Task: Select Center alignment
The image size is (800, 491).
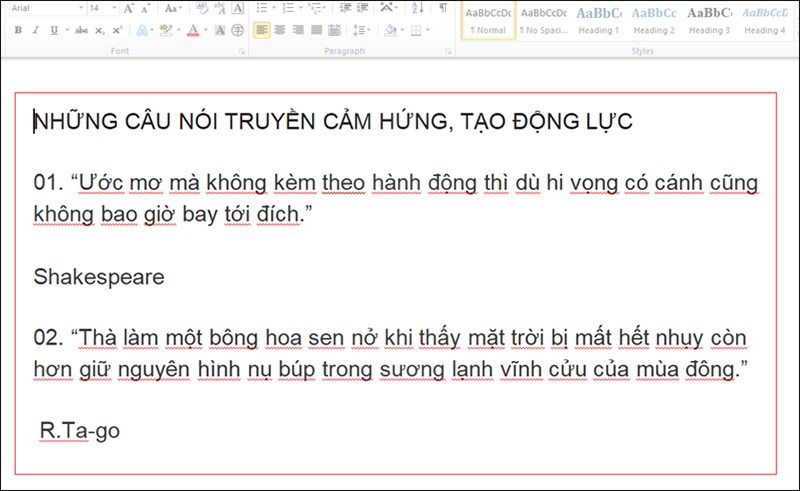Action: point(280,30)
